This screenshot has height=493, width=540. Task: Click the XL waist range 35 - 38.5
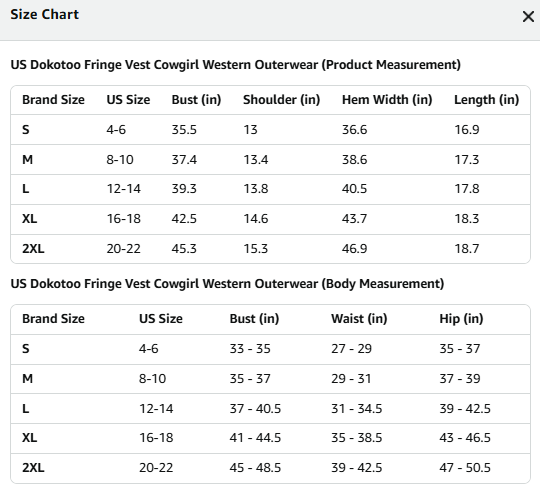(x=356, y=438)
